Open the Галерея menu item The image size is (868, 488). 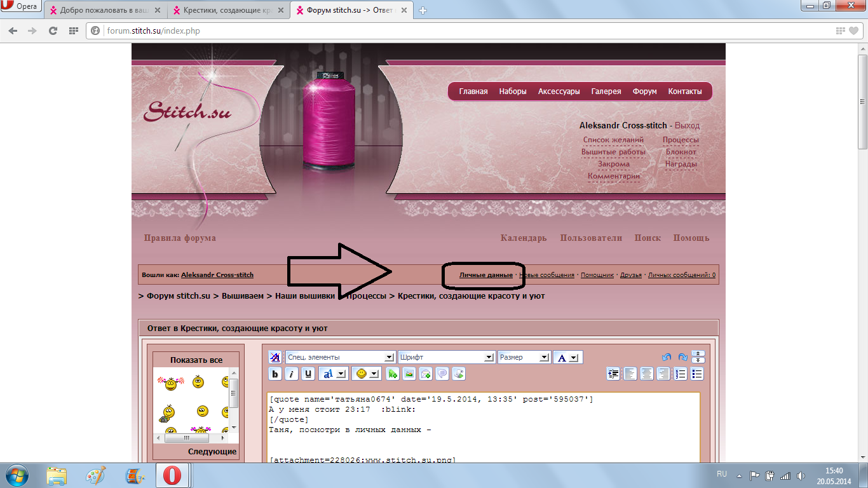point(606,91)
